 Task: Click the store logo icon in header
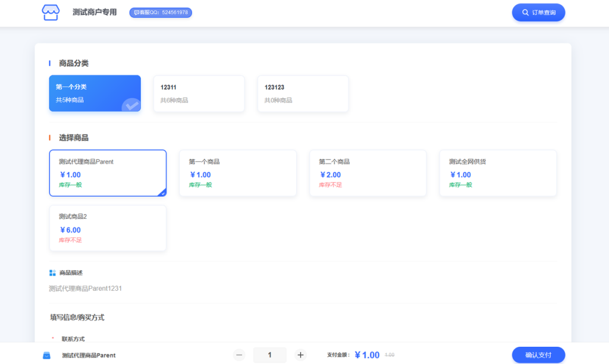point(51,12)
